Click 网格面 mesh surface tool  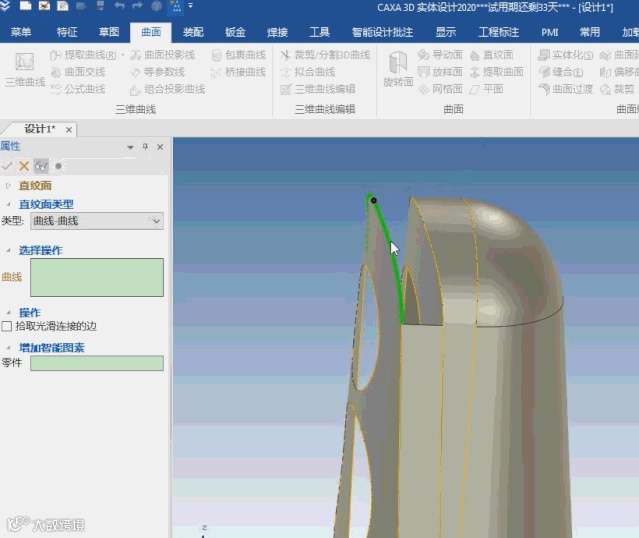[441, 89]
